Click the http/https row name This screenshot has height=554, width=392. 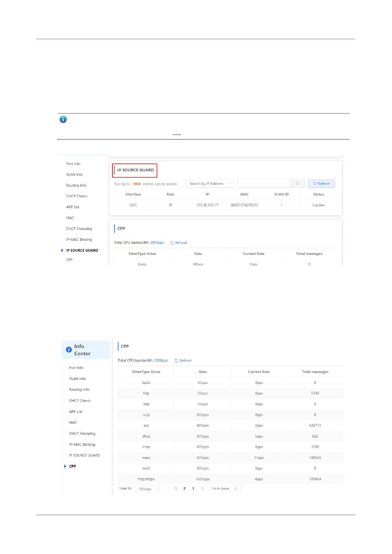click(146, 479)
